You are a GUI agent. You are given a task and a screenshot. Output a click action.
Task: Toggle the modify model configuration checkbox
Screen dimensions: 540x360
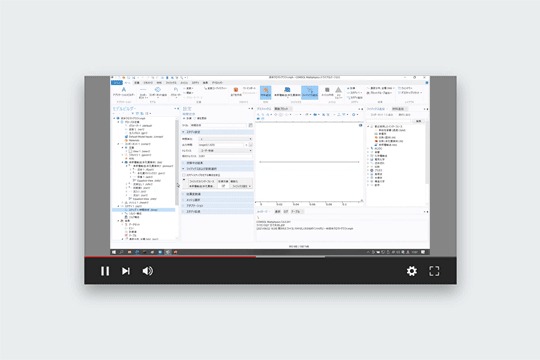point(184,175)
